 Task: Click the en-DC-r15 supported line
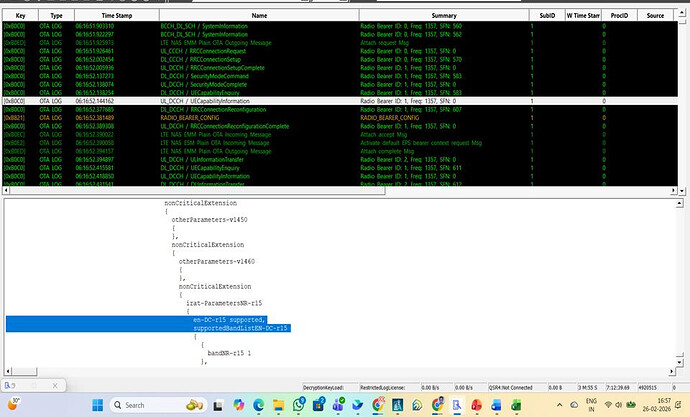pyautogui.click(x=229, y=320)
